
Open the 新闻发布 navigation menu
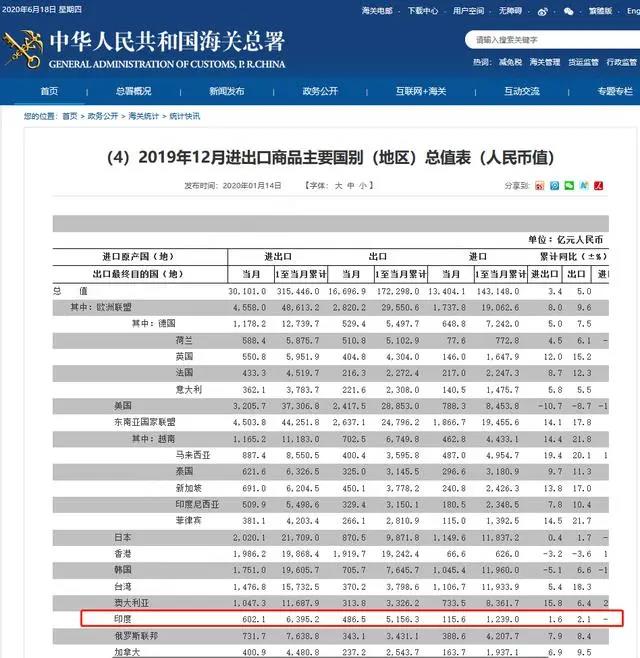227,91
